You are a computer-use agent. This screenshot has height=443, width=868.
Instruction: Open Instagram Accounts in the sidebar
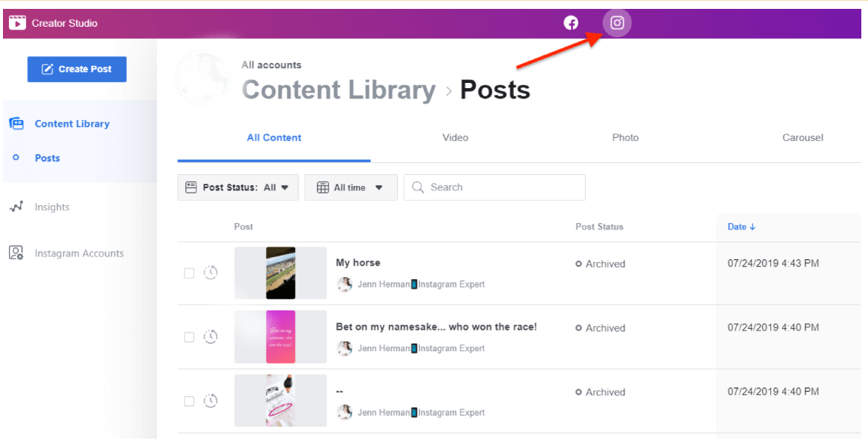tap(79, 253)
